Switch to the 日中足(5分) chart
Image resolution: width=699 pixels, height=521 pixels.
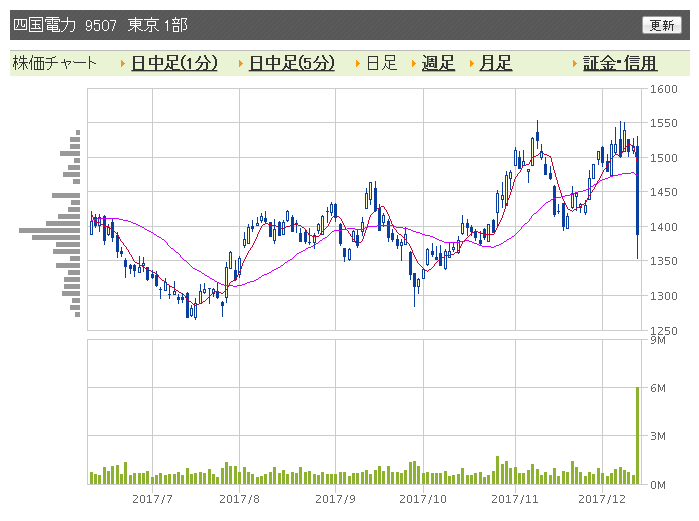tap(292, 63)
